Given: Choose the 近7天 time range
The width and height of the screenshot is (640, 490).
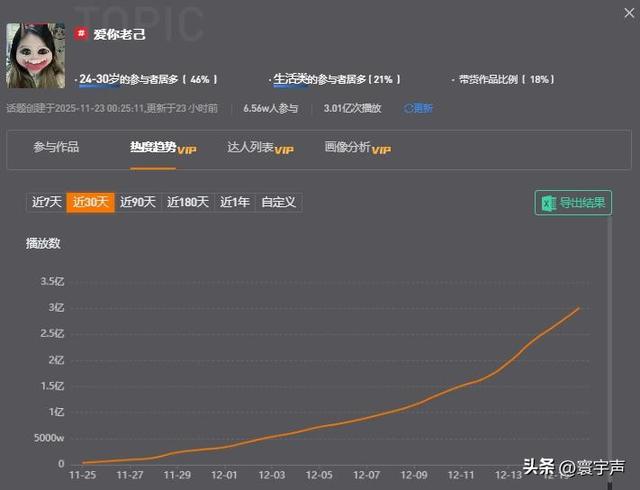Looking at the screenshot, I should 47,202.
